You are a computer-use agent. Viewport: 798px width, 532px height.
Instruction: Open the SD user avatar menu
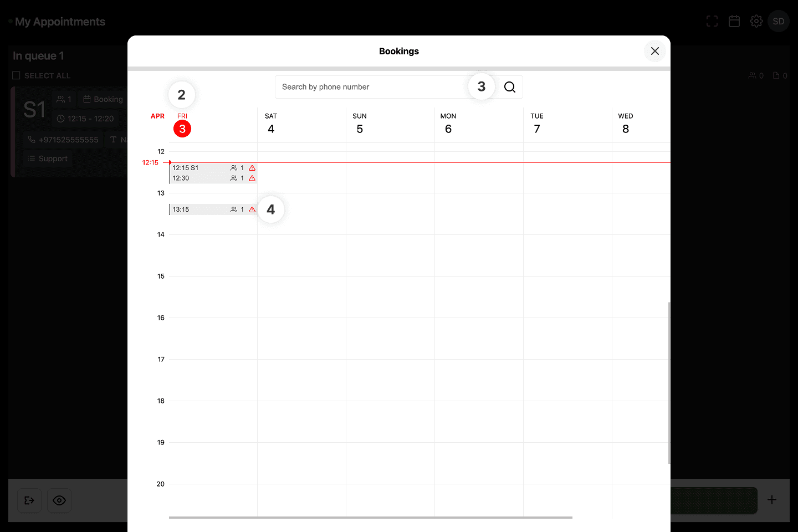(x=779, y=21)
